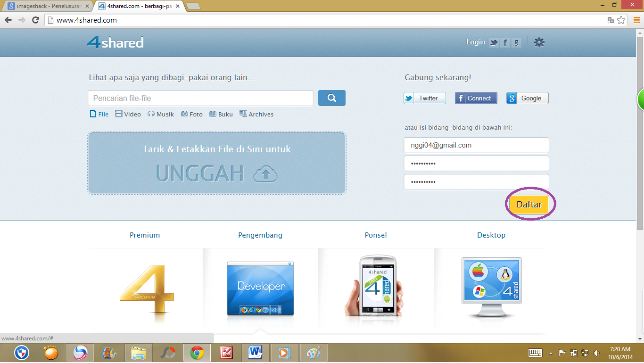Filter search by Buku type
The width and height of the screenshot is (644, 363).
pos(221,114)
